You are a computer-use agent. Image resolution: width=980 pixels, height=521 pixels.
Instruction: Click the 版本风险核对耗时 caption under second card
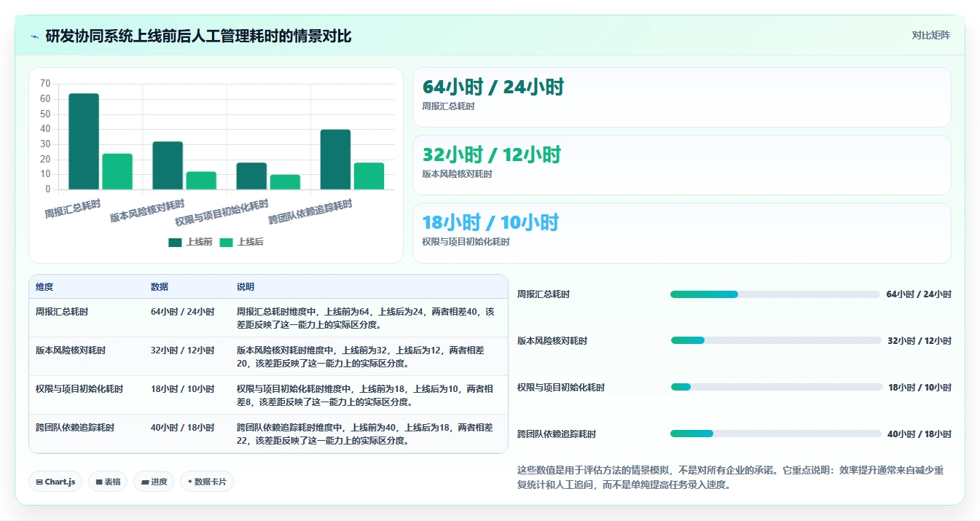pos(457,174)
